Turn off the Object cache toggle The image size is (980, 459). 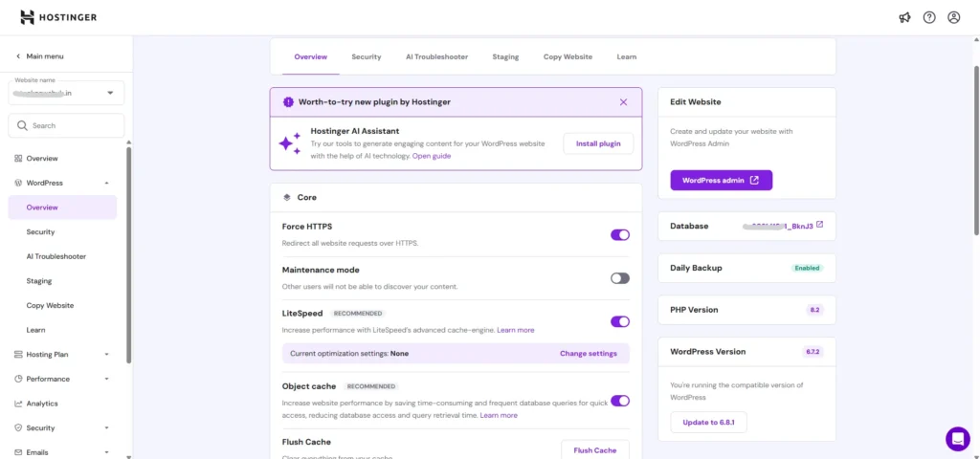(x=620, y=401)
